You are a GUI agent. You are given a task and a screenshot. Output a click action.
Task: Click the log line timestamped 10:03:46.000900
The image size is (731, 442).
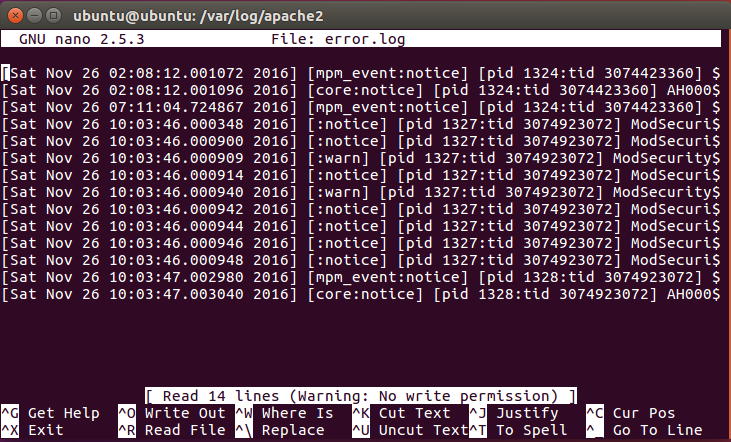pos(361,141)
